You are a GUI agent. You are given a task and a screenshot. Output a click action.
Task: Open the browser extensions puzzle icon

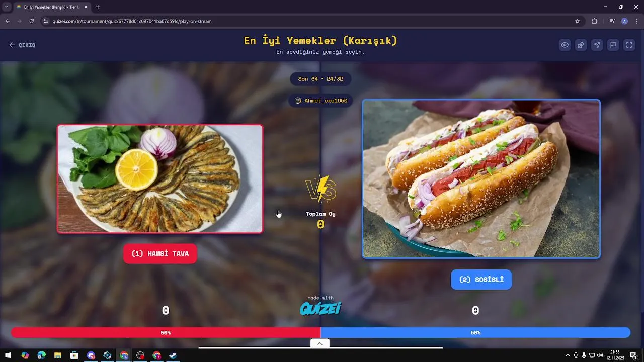coord(595,21)
